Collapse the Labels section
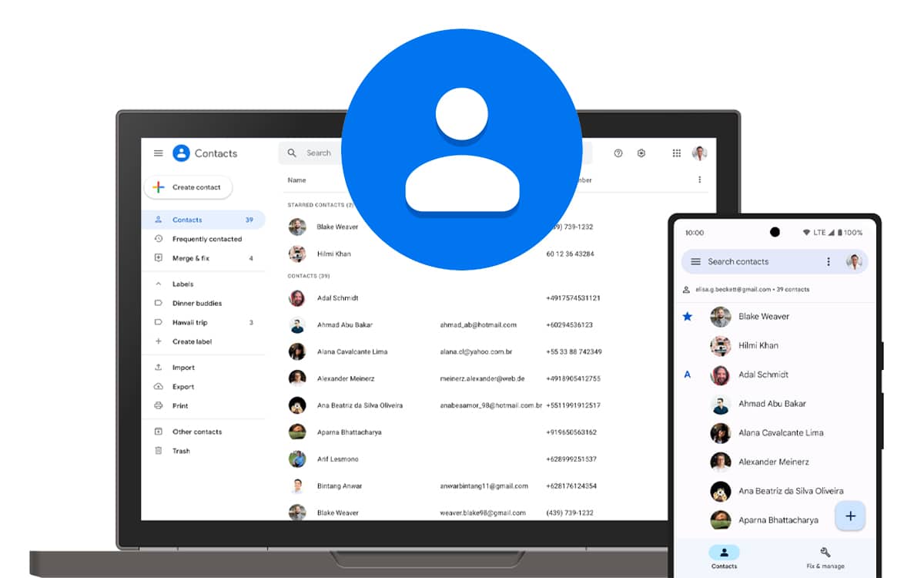 159,284
